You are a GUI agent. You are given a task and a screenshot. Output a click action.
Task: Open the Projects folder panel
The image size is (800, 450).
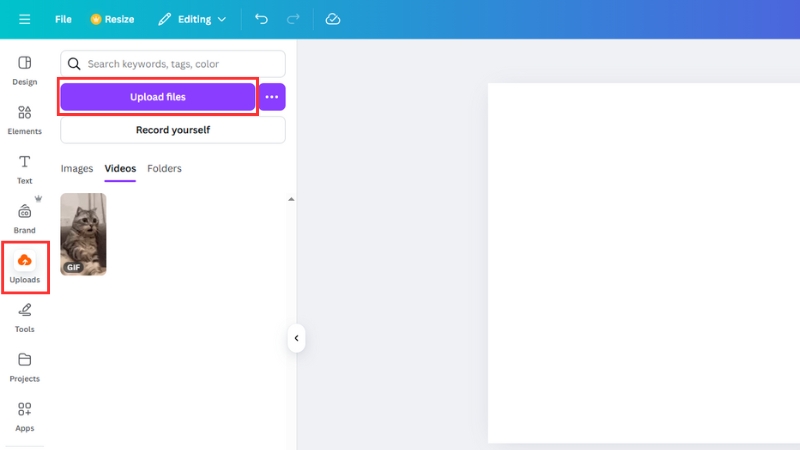(25, 366)
